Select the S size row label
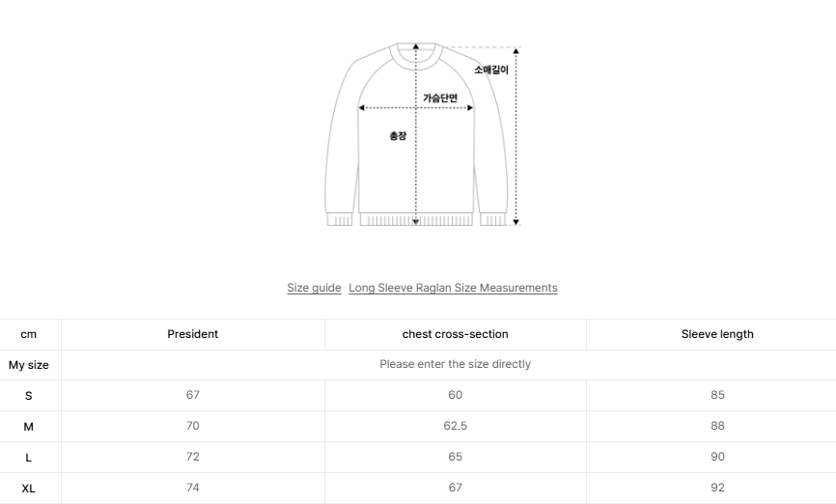 (x=29, y=395)
